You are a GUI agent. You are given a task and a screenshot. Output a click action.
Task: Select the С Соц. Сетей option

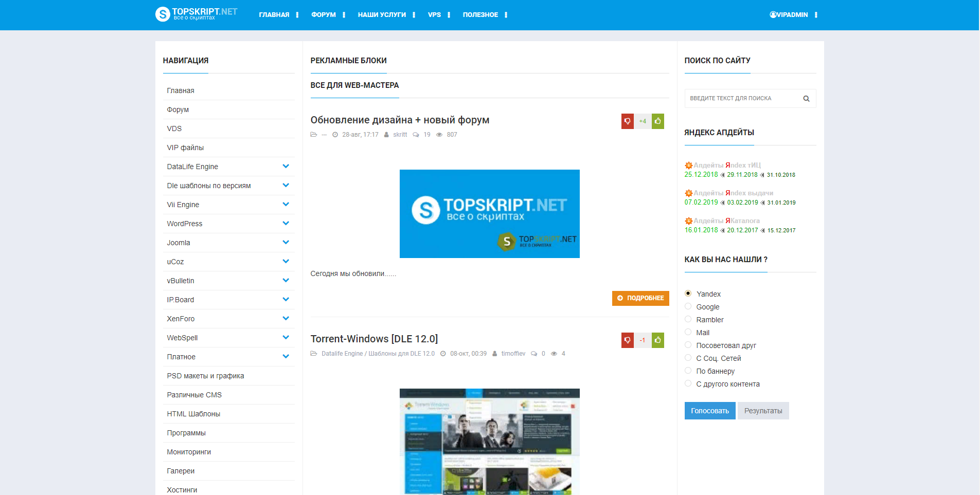tap(688, 358)
